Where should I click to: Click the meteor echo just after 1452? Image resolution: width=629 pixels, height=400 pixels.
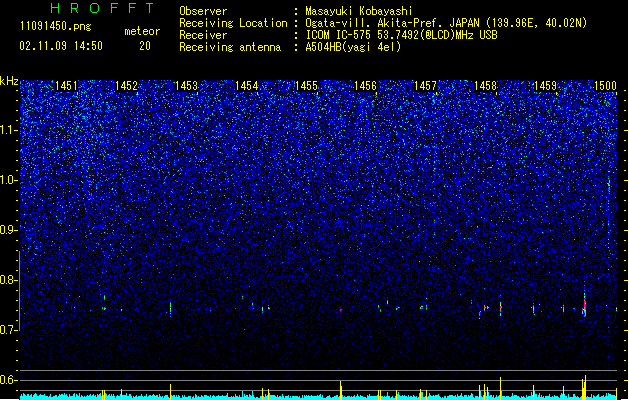(170, 309)
